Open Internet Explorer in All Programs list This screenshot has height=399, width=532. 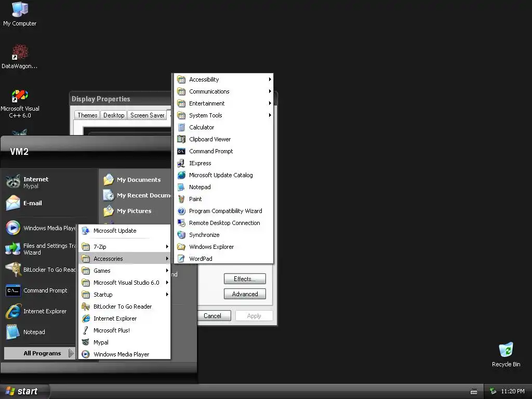124,318
